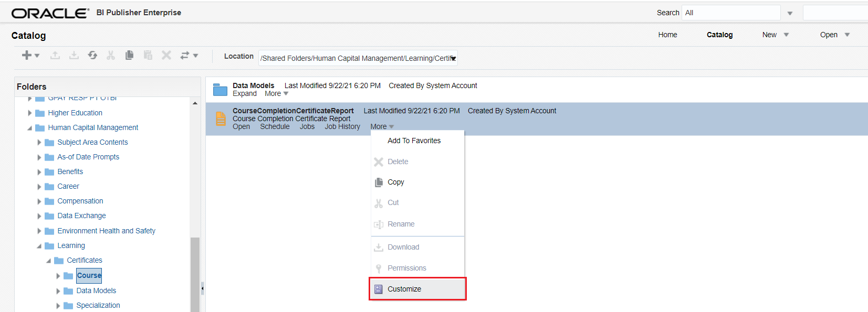The height and width of the screenshot is (312, 868).
Task: Expand the Course folder node
Action: 58,276
